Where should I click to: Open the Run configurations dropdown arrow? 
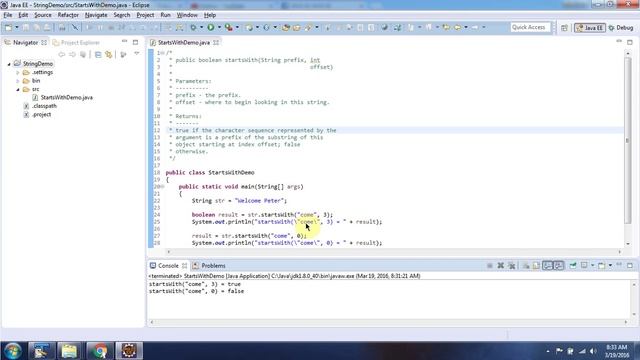219,27
